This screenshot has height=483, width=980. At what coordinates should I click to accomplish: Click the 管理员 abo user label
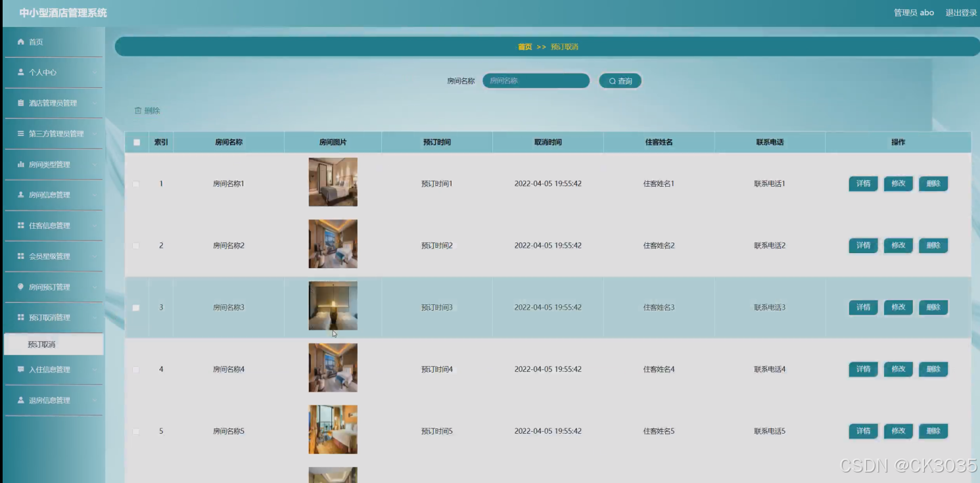(x=914, y=12)
